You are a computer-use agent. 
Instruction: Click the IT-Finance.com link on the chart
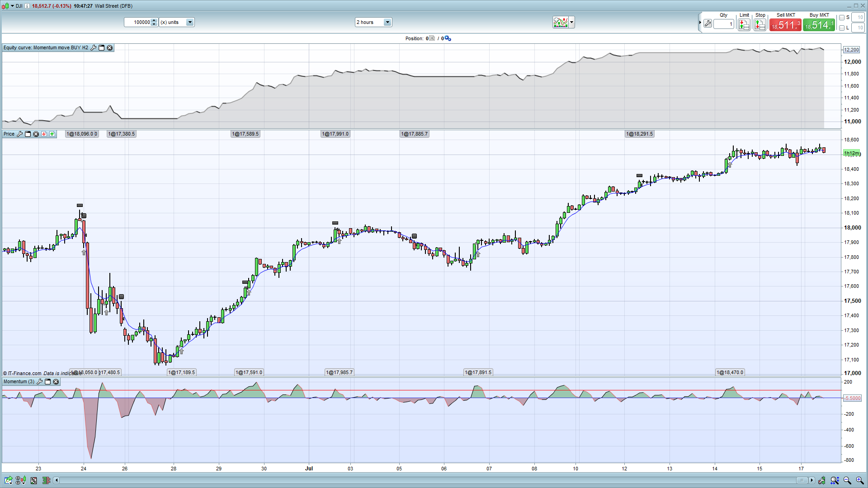[x=24, y=373]
